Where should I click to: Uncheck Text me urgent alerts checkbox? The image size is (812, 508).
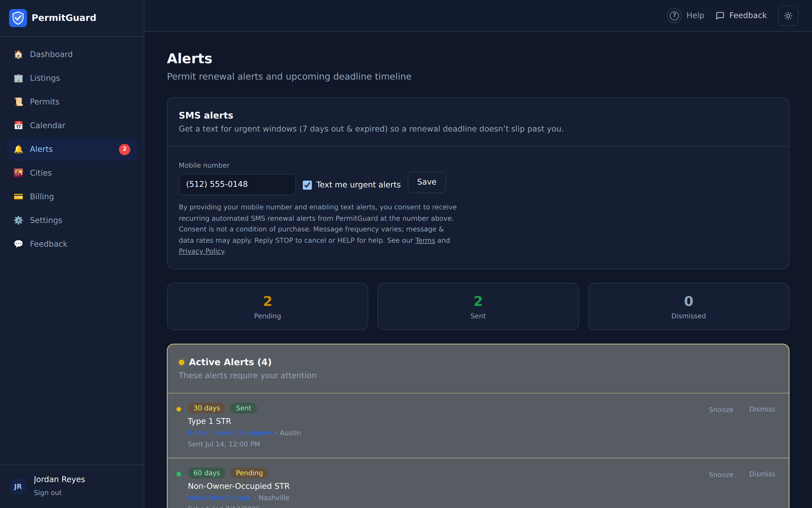click(x=307, y=185)
